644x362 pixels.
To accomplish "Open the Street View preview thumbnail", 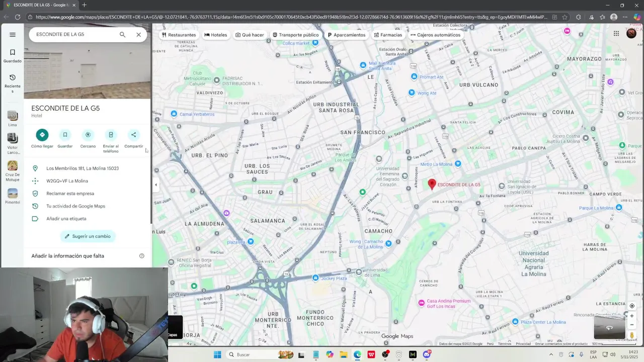I will pos(609,327).
